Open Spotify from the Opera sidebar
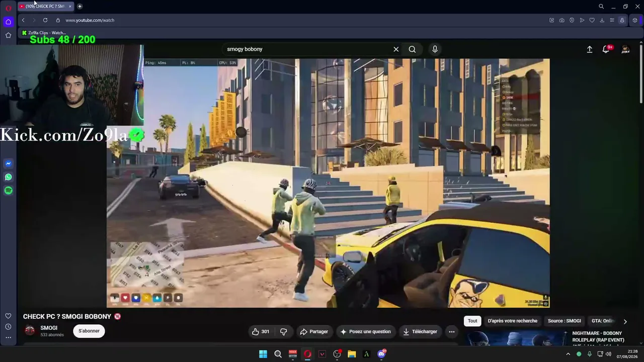The width and height of the screenshot is (644, 362). pyautogui.click(x=8, y=191)
